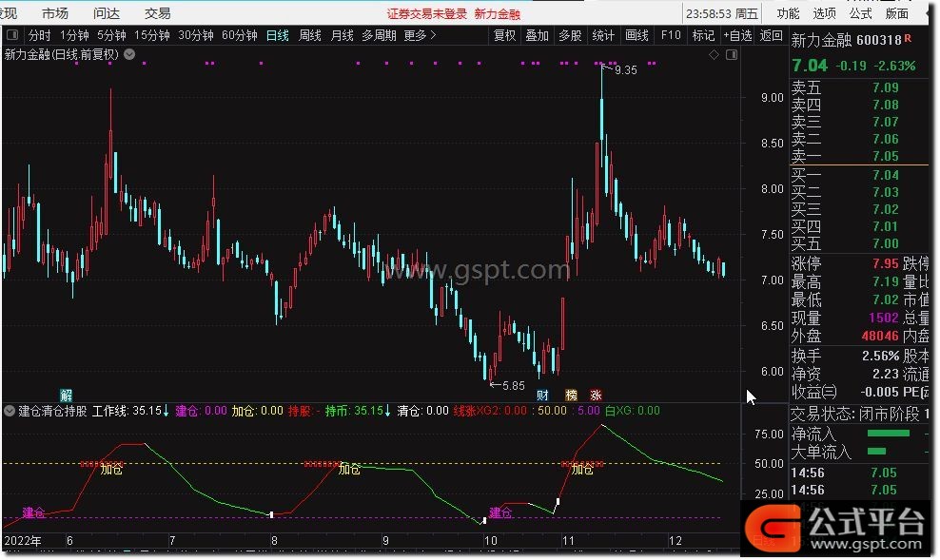Switch to 15分钟 chart period

tap(151, 35)
